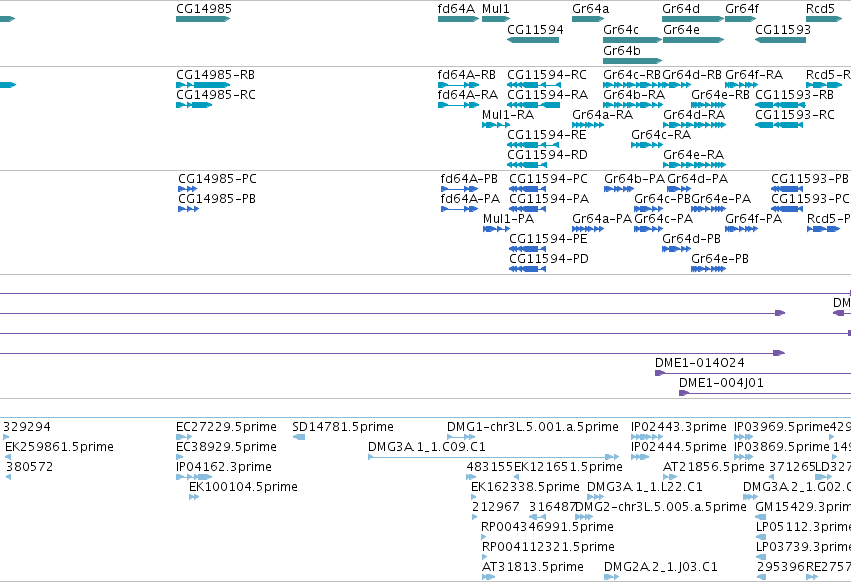Click DMG2A.2_1.J03.C1 feature
The image size is (851, 582).
tap(612, 577)
